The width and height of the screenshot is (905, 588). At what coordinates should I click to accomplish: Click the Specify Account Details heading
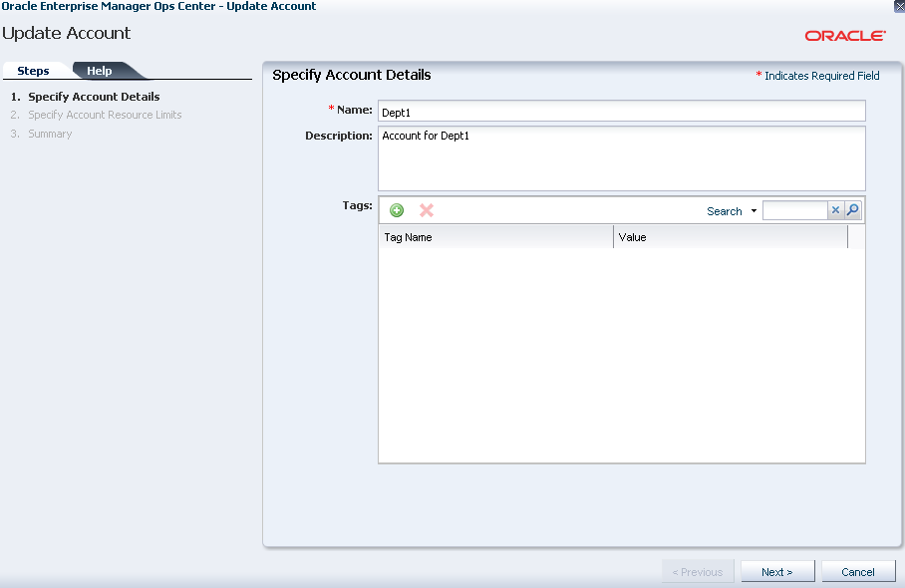click(352, 75)
